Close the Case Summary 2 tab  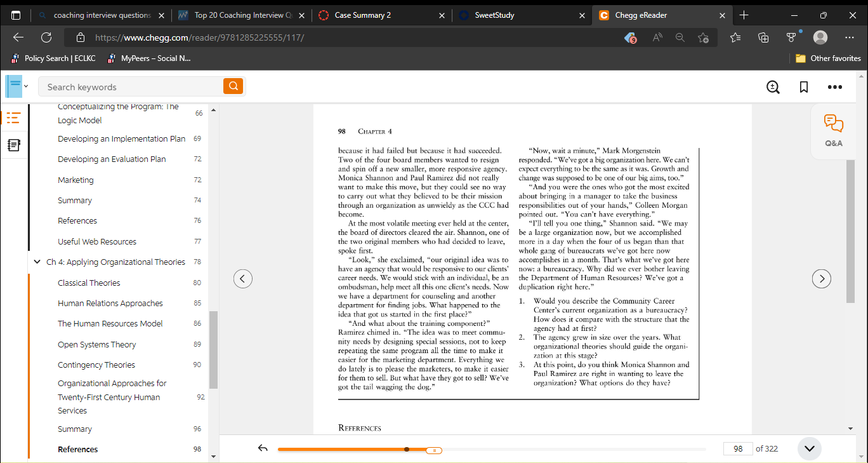pyautogui.click(x=441, y=15)
